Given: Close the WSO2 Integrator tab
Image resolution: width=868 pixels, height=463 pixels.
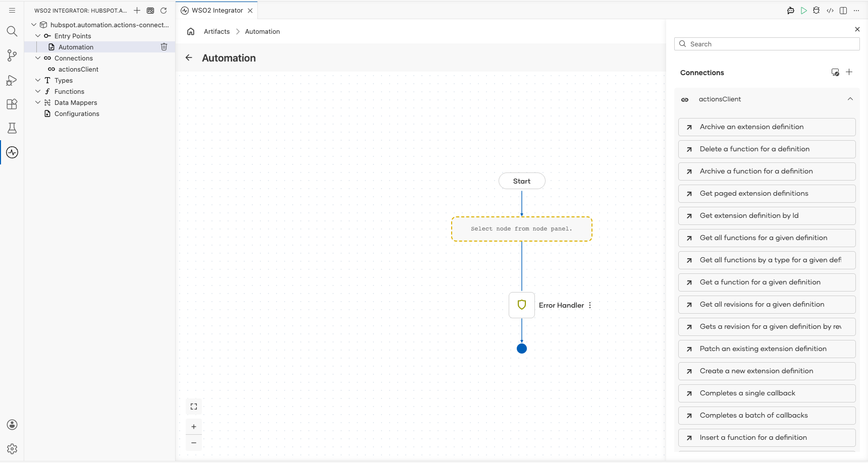Looking at the screenshot, I should [250, 10].
